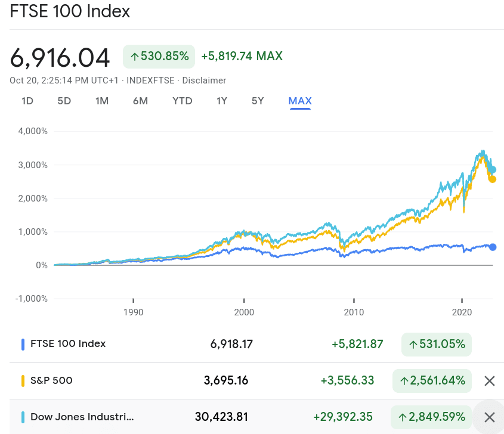Remove S&P 500 from comparison
The height and width of the screenshot is (434, 504).
click(489, 381)
